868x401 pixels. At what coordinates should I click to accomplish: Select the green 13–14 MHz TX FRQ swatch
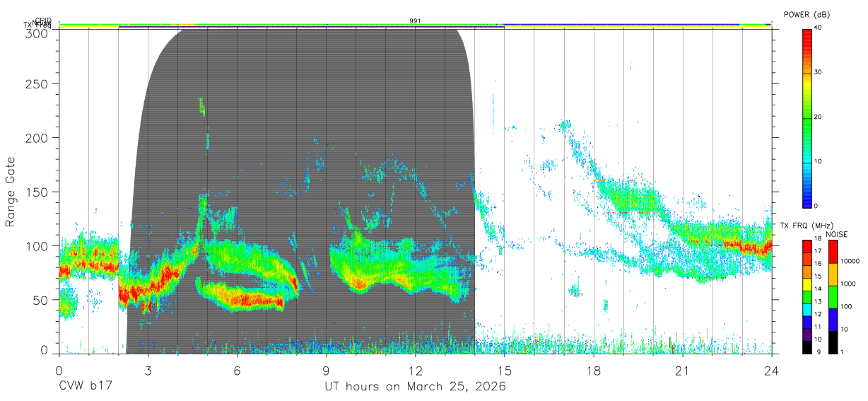point(807,296)
